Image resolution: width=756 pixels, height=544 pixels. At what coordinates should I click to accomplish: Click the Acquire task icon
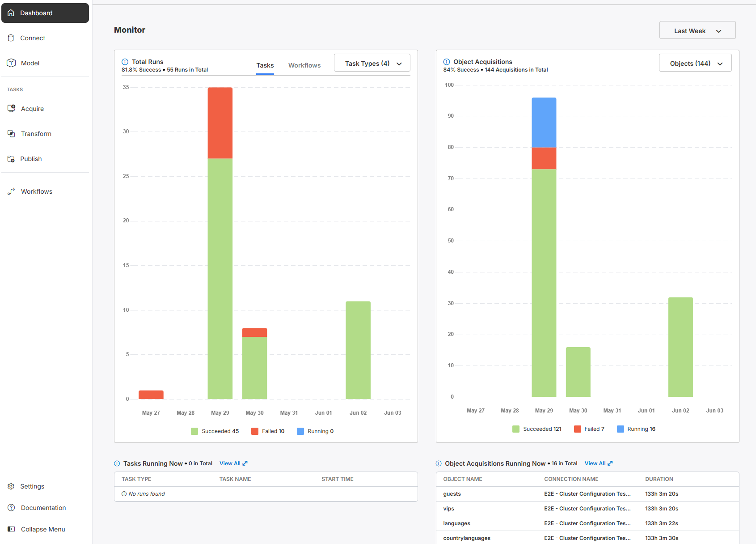11,109
